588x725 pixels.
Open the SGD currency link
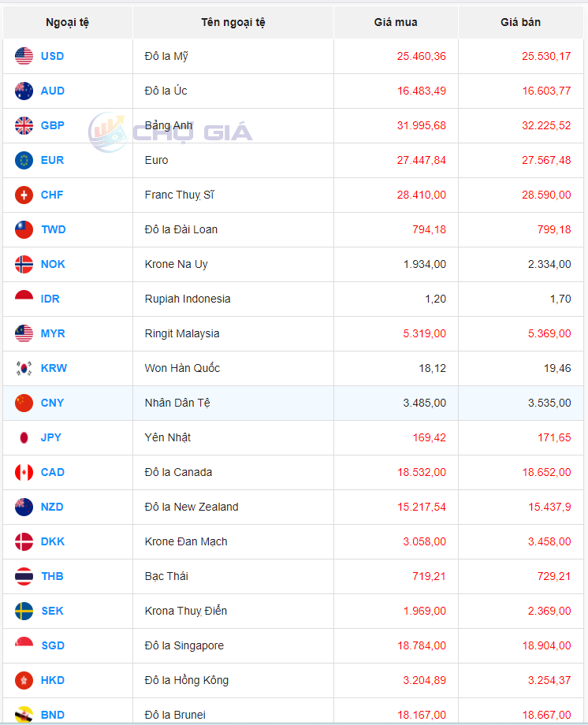coord(52,645)
